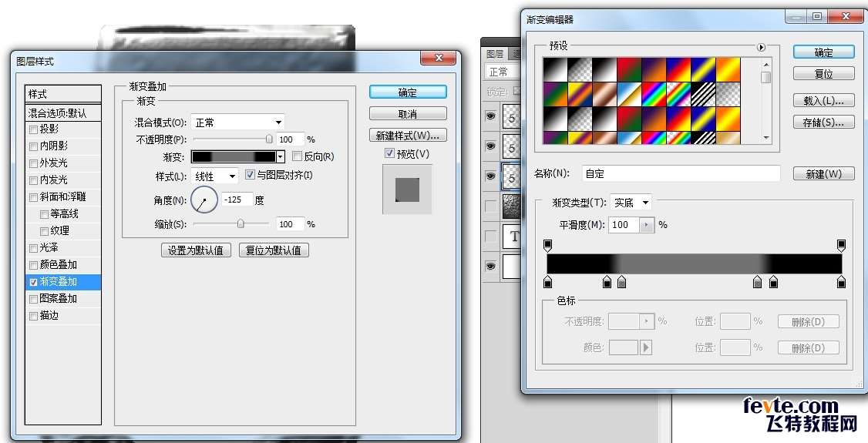Hide the topmost layer via its eye icon
Screen dimensions: 868x443
[491, 116]
